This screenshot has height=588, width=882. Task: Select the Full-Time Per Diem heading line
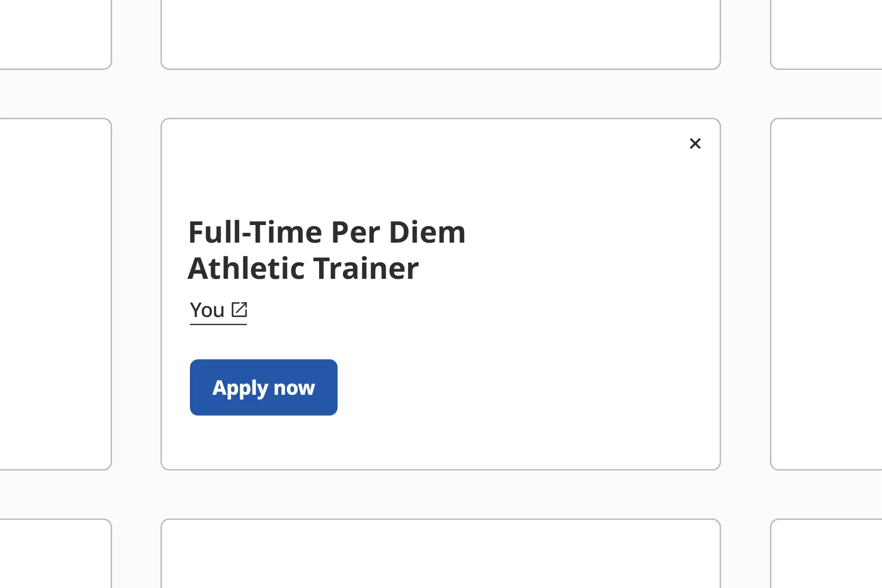326,232
